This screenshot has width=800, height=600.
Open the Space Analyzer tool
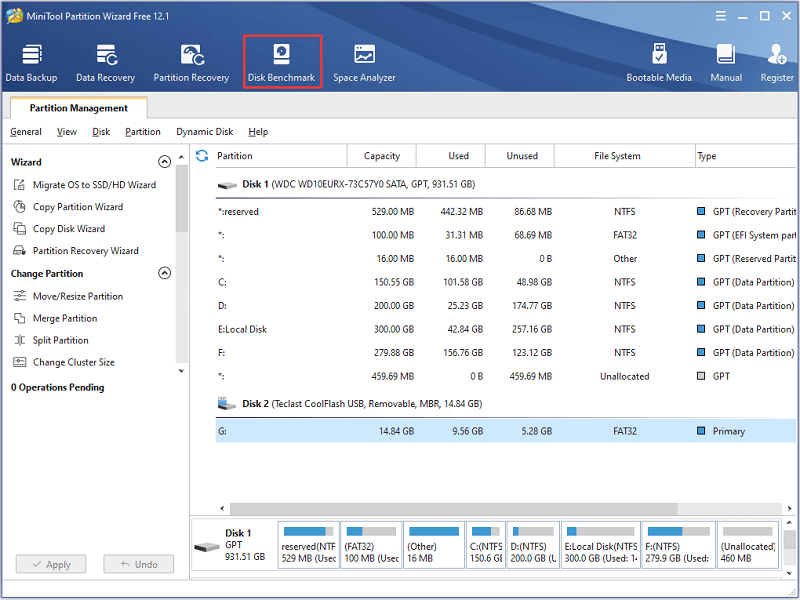click(x=364, y=63)
